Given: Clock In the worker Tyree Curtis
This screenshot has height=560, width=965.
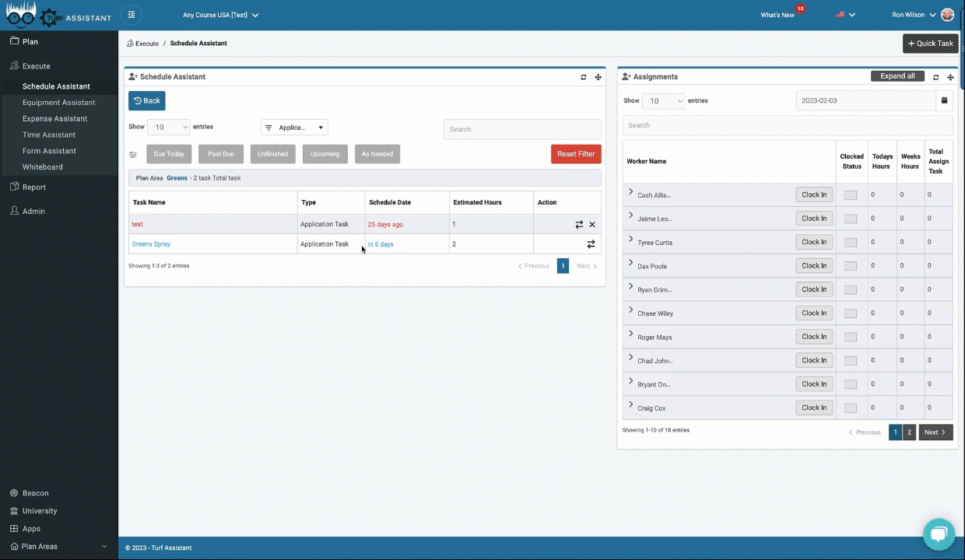Looking at the screenshot, I should [813, 242].
